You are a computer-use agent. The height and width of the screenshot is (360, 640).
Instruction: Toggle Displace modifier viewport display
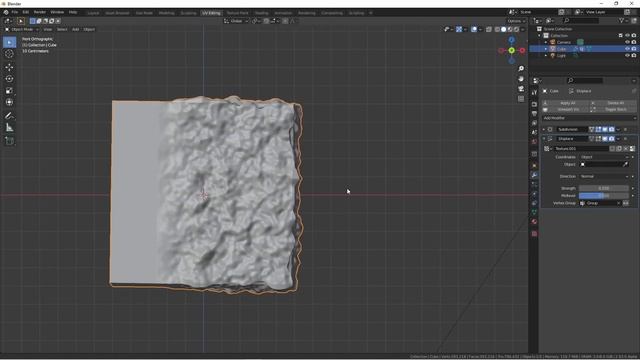[605, 139]
